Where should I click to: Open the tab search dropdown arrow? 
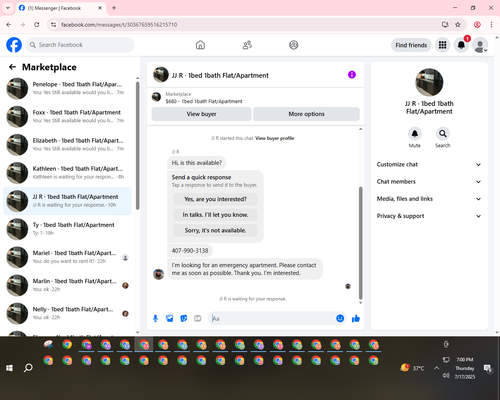pos(8,8)
